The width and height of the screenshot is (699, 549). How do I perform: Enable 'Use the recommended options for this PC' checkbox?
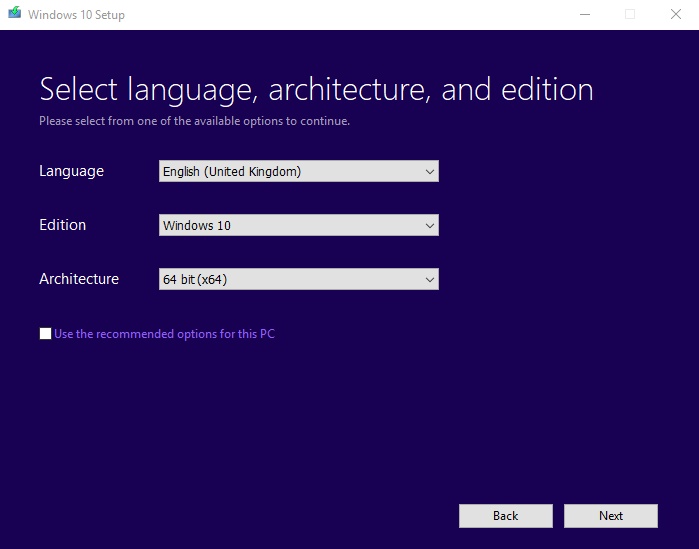45,333
